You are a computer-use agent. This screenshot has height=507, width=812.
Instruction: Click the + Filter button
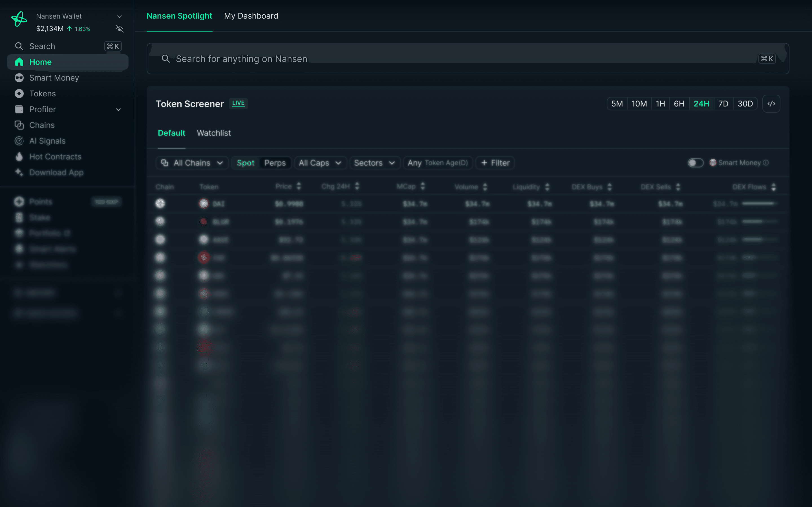[495, 163]
